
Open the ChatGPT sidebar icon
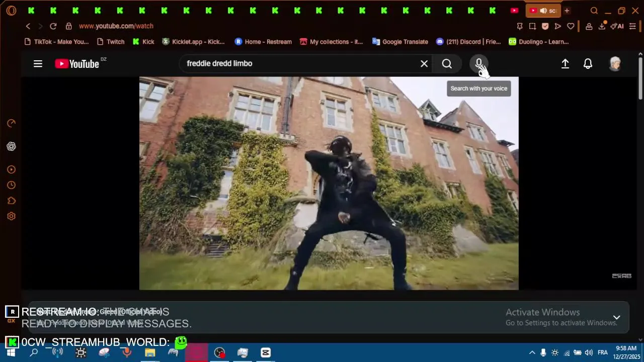(x=11, y=146)
